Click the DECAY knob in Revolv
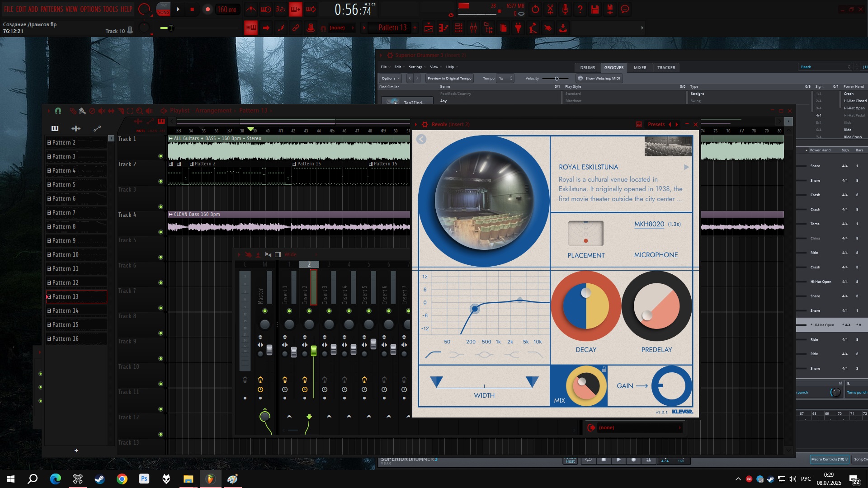The width and height of the screenshot is (868, 488). click(x=586, y=306)
